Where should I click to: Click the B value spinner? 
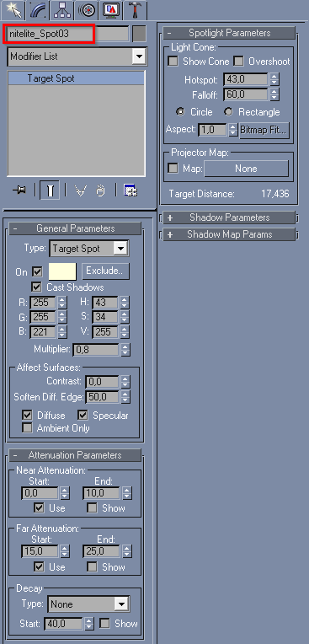click(x=62, y=332)
